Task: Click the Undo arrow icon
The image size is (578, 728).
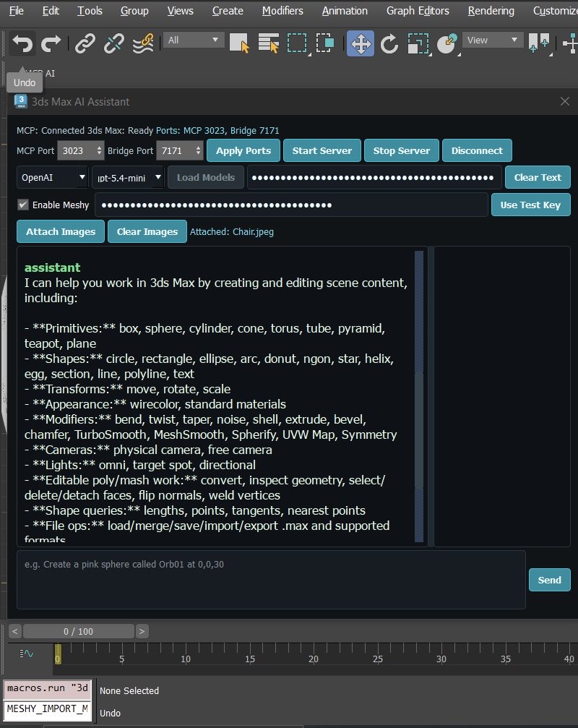Action: point(22,43)
